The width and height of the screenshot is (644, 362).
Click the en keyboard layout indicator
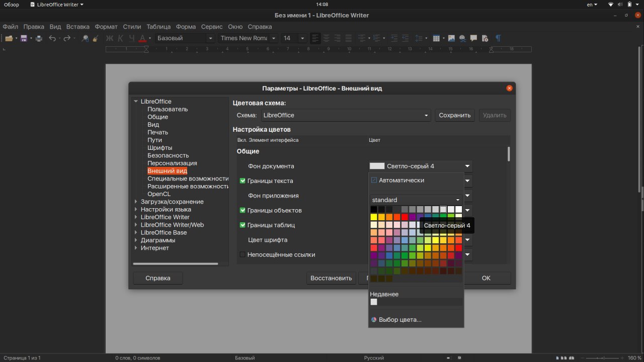click(x=592, y=5)
